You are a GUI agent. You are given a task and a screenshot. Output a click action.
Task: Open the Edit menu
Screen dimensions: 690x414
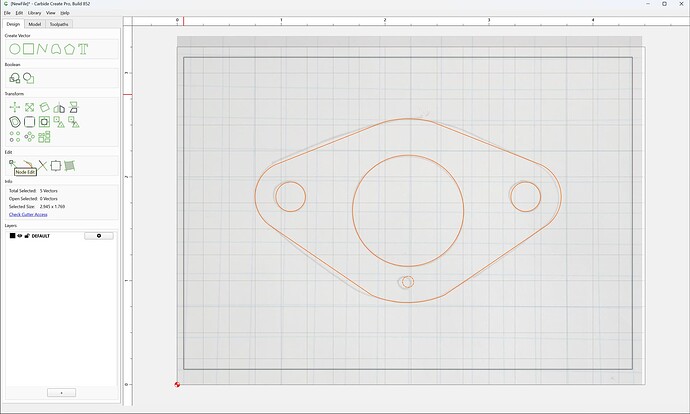coord(19,13)
